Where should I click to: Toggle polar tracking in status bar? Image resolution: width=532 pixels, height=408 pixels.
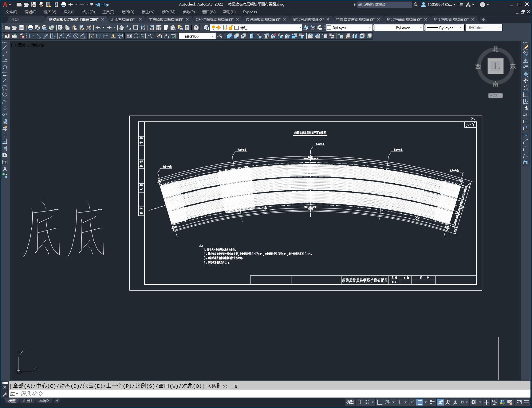click(x=387, y=402)
